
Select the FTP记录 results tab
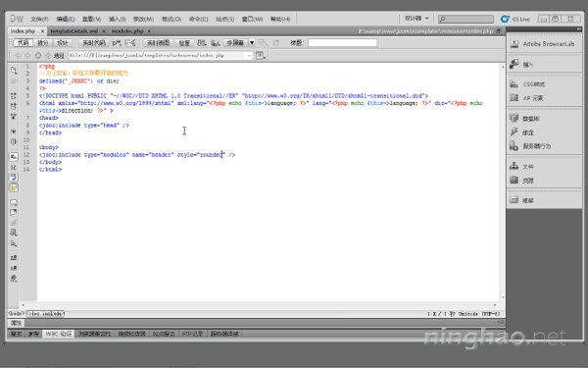[192, 334]
